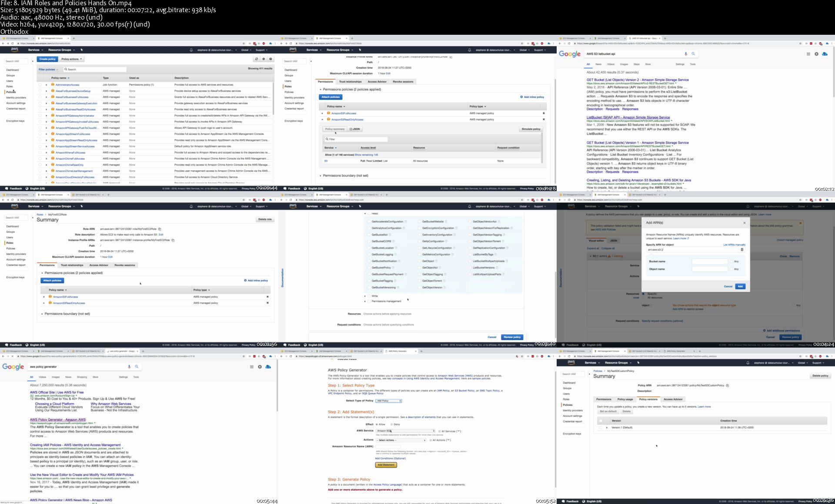Click search icon in 'aws policy generator' box

[x=137, y=367]
